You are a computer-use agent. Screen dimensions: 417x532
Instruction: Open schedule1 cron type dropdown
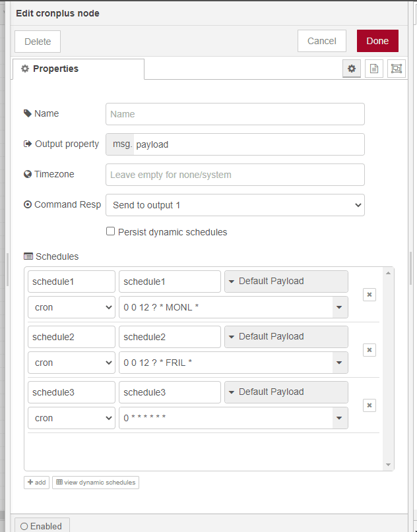[x=71, y=307]
